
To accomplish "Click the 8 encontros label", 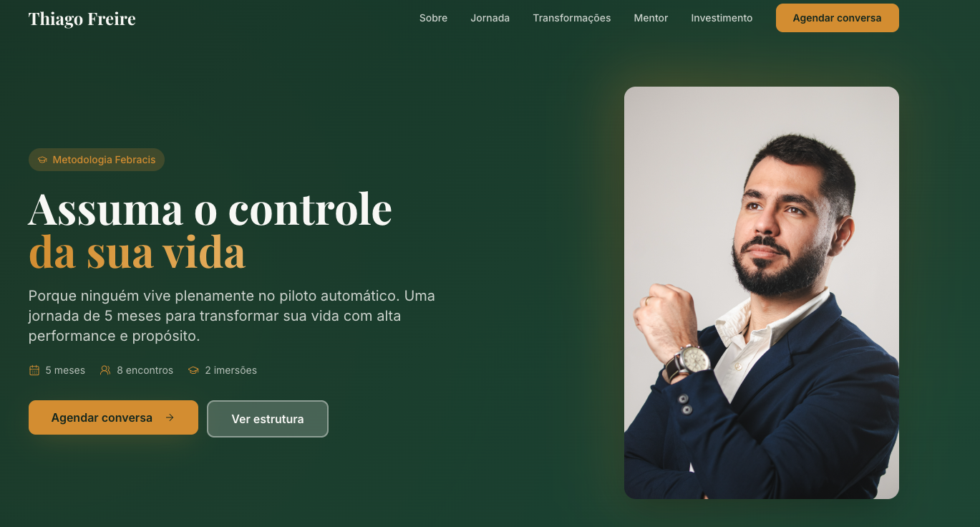I will tap(145, 370).
